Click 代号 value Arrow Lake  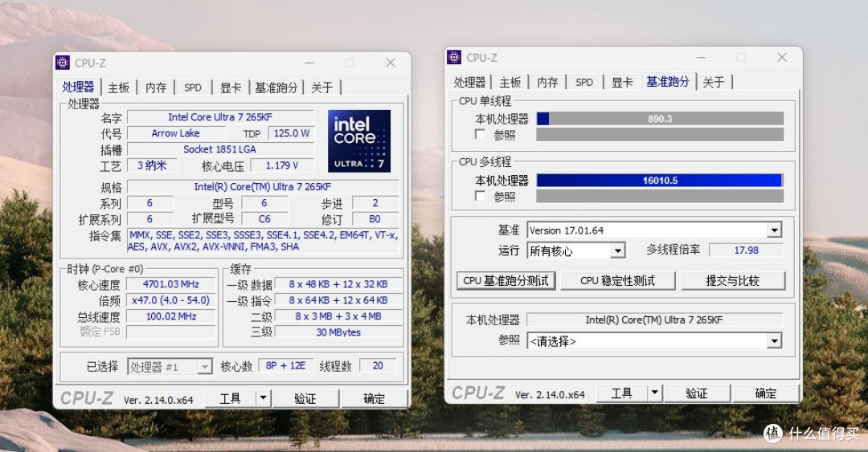click(176, 132)
